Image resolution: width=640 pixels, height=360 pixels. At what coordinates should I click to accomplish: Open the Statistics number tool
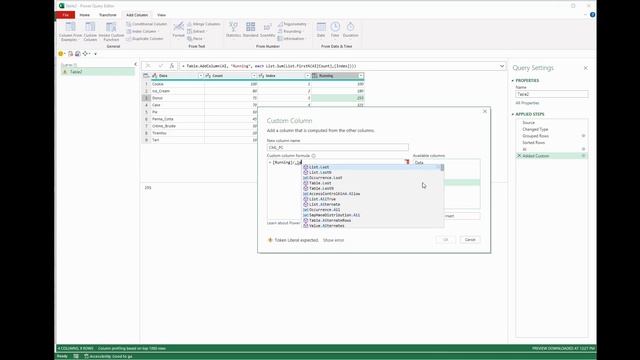(233, 30)
